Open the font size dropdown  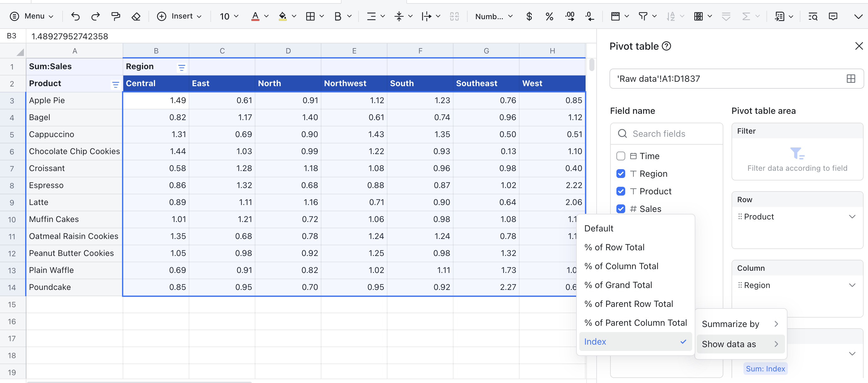pyautogui.click(x=230, y=16)
